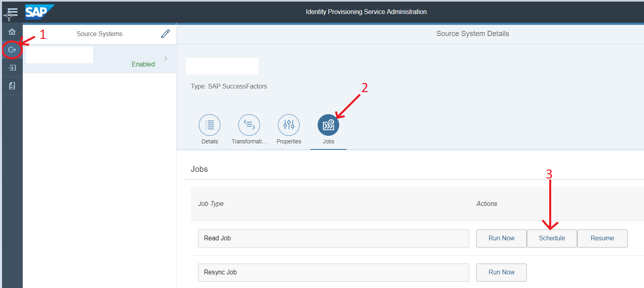Screen dimensions: 644x288
Task: Select the Read Job row text
Action: (x=217, y=238)
